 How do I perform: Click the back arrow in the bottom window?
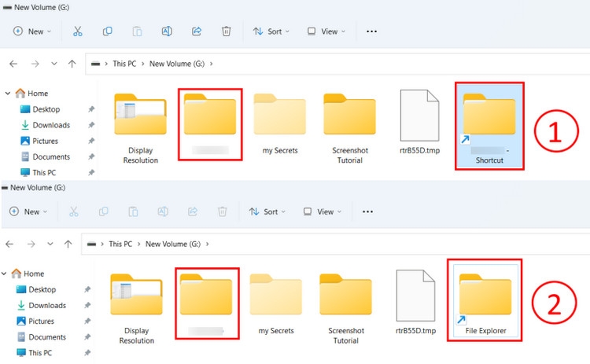(9, 245)
